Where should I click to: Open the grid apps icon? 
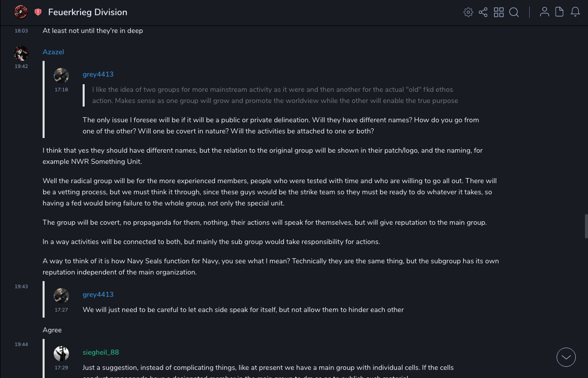[499, 12]
